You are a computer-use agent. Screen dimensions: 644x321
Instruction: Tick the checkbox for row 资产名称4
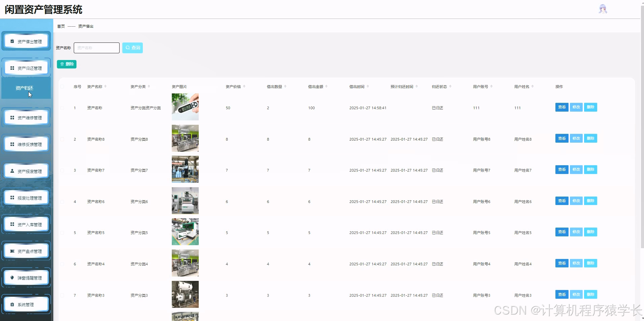62,264
